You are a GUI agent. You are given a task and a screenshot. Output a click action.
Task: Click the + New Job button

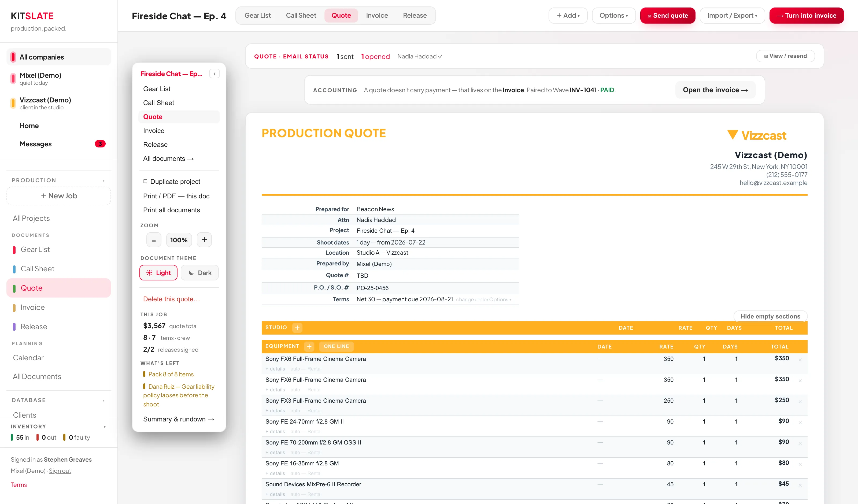[58, 196]
